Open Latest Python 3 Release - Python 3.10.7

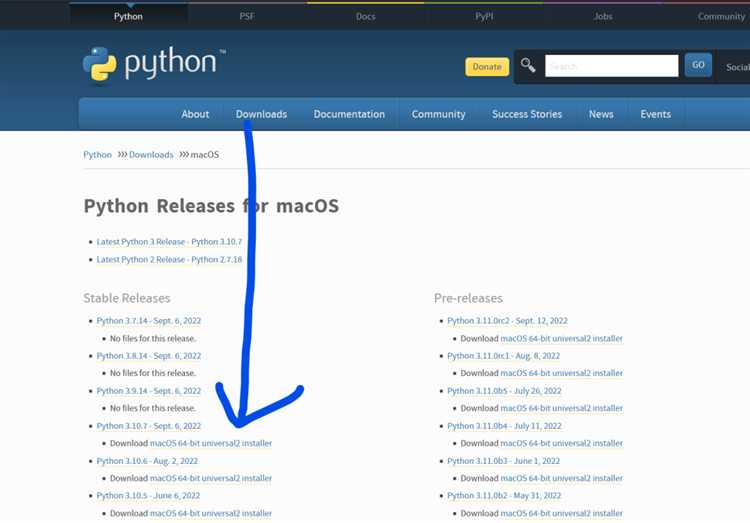[x=169, y=242]
